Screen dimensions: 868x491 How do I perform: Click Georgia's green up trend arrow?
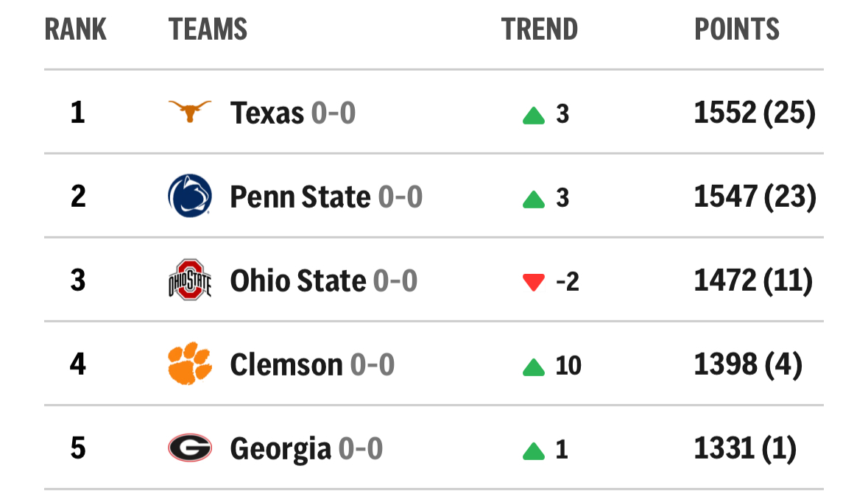(534, 451)
